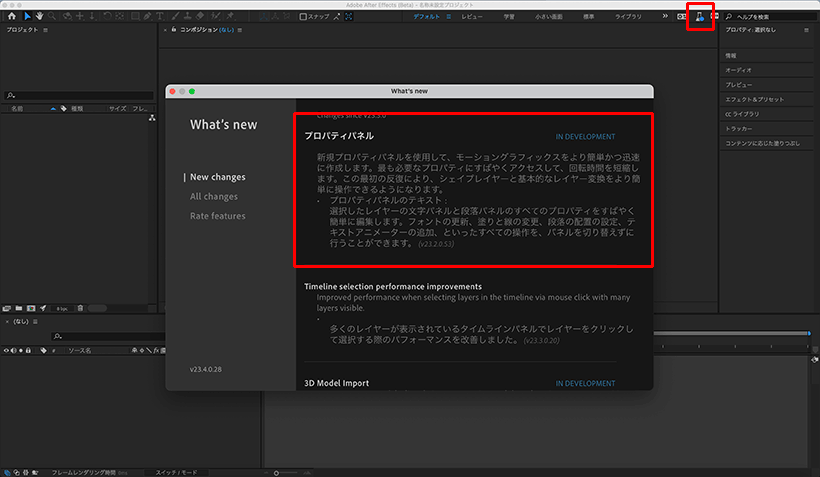Open the beta flask What's new icon
This screenshot has width=820, height=477.
pos(700,17)
